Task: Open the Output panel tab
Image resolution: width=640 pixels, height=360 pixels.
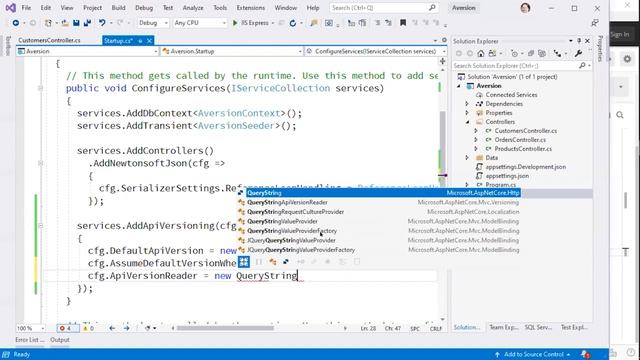Action: [x=60, y=340]
